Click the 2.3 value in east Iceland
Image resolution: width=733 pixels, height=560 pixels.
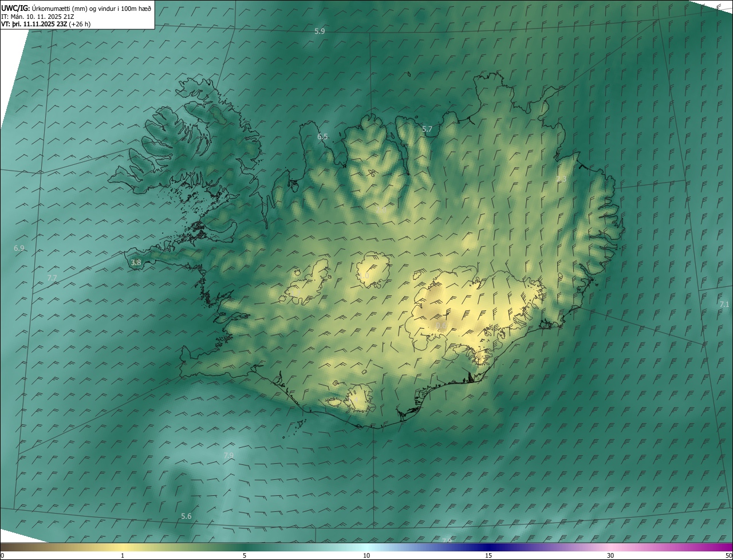click(561, 179)
